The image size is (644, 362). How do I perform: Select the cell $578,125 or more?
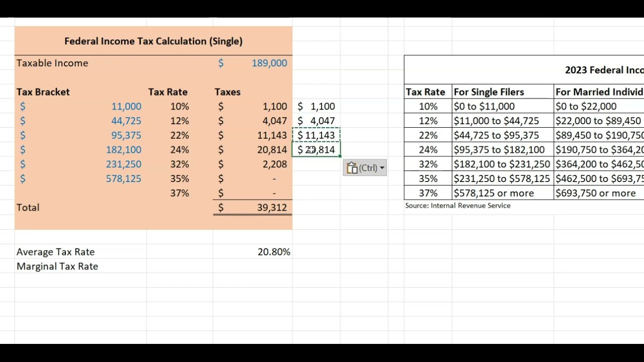point(503,193)
